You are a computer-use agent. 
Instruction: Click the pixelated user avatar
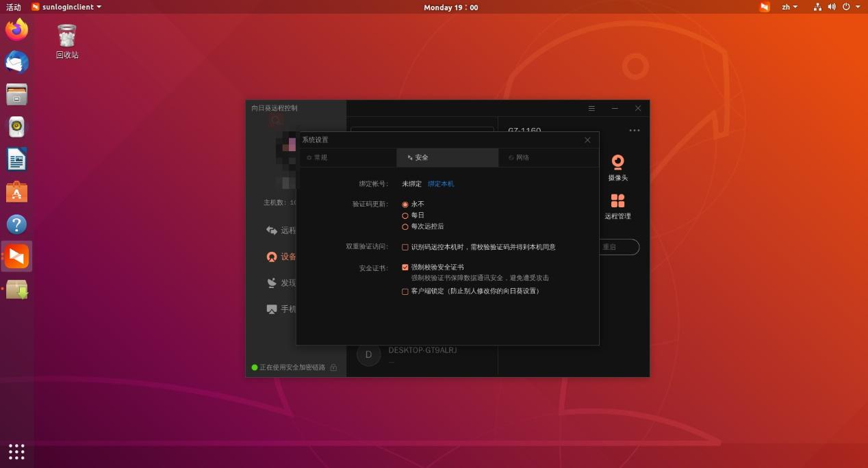click(x=286, y=161)
